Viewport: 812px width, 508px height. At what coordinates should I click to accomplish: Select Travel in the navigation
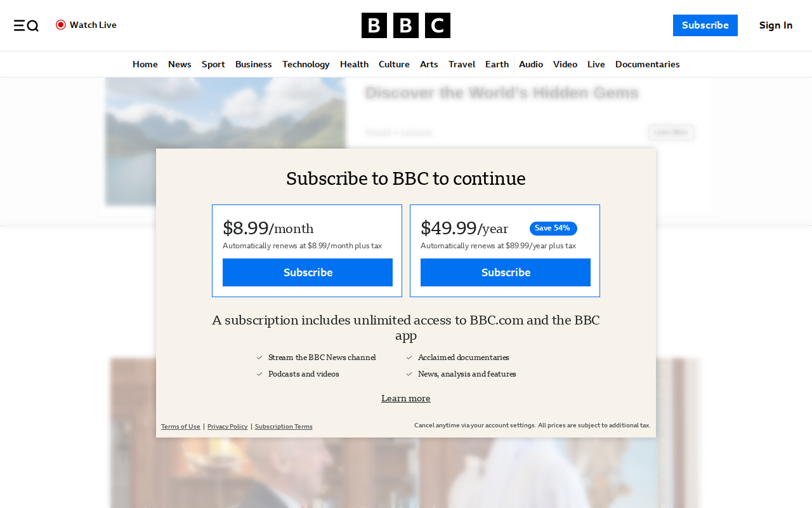pyautogui.click(x=462, y=64)
